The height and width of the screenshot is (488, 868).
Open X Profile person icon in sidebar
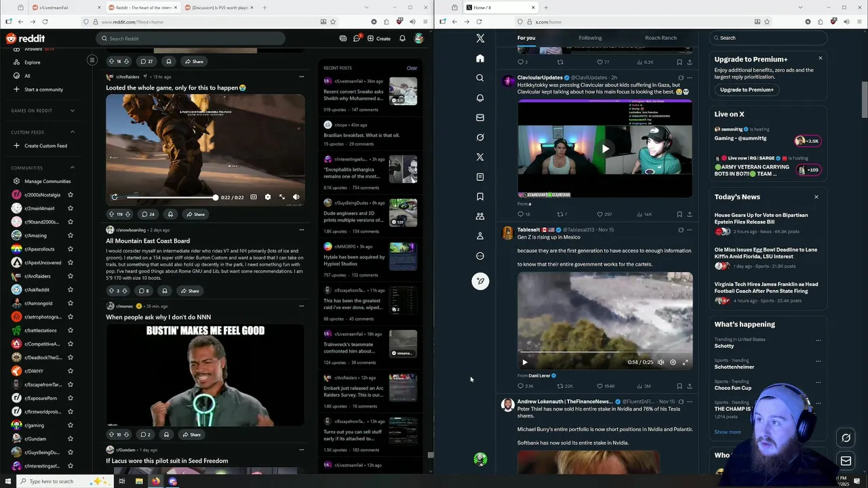click(x=480, y=236)
